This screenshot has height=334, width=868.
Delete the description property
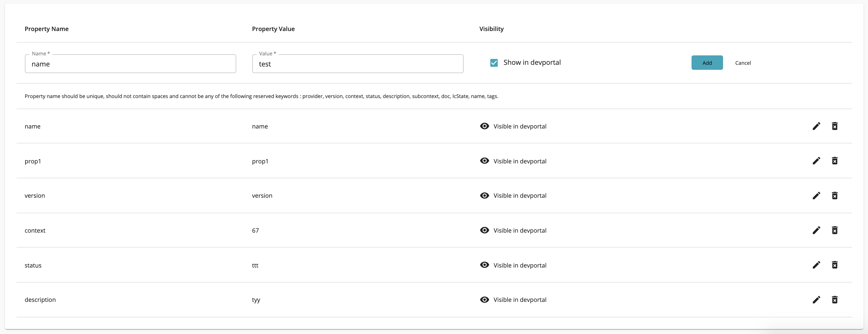point(835,300)
